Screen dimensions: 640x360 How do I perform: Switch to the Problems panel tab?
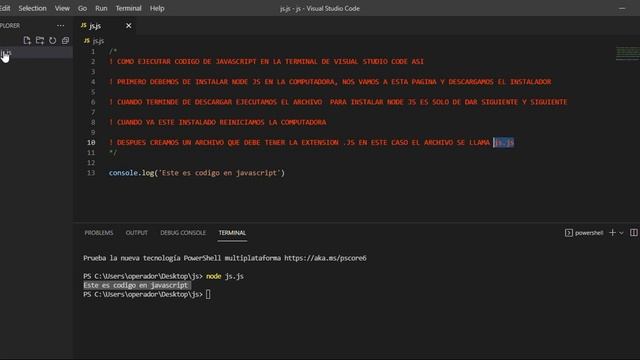click(99, 233)
